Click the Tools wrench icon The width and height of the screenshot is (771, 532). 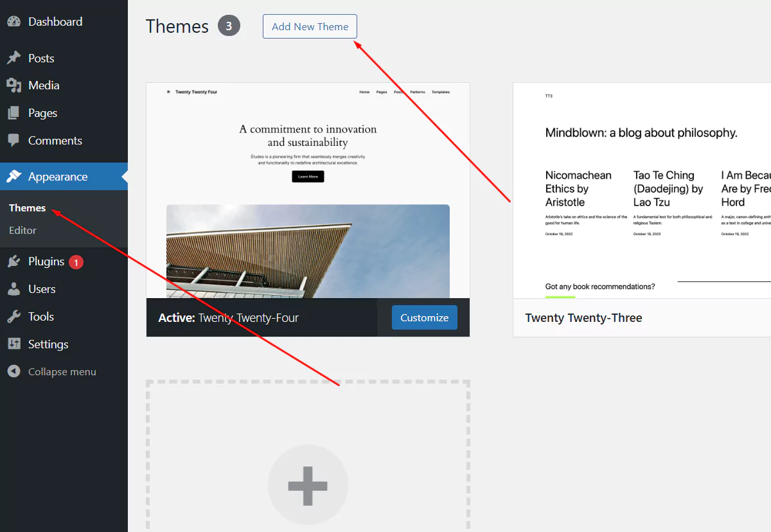click(x=14, y=317)
